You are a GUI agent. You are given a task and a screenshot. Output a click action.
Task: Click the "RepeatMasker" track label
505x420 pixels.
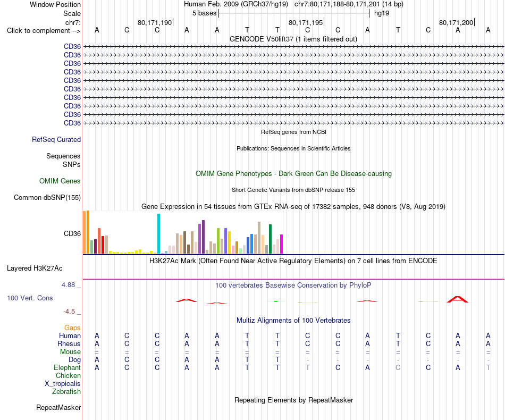click(58, 407)
